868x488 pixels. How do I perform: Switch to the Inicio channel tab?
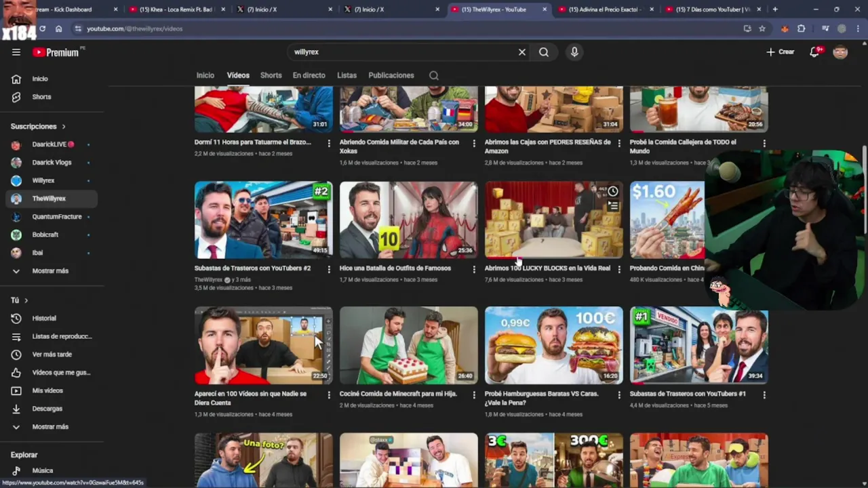pyautogui.click(x=205, y=75)
